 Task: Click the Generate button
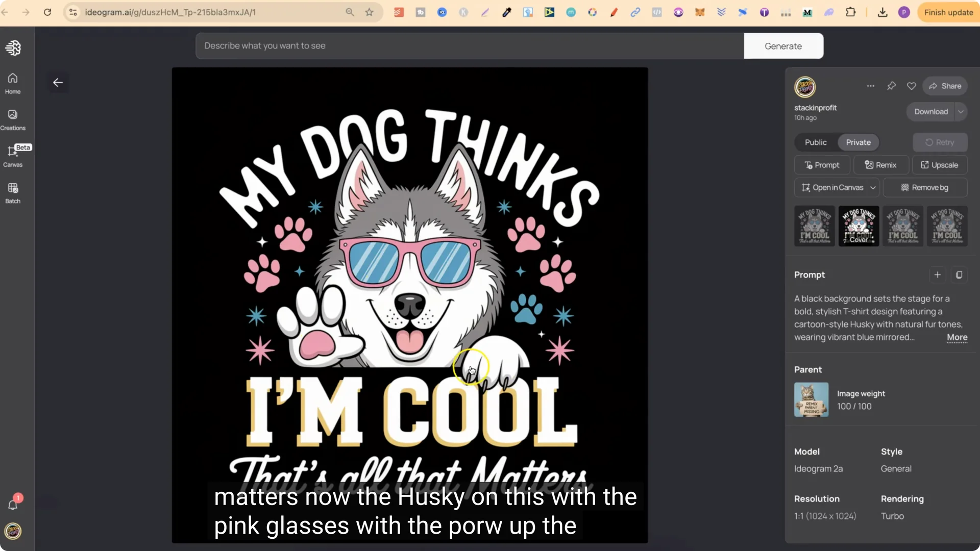(783, 45)
